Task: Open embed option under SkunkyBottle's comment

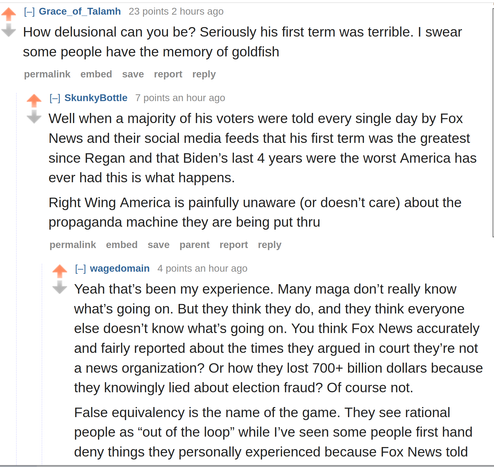Action: (x=122, y=245)
